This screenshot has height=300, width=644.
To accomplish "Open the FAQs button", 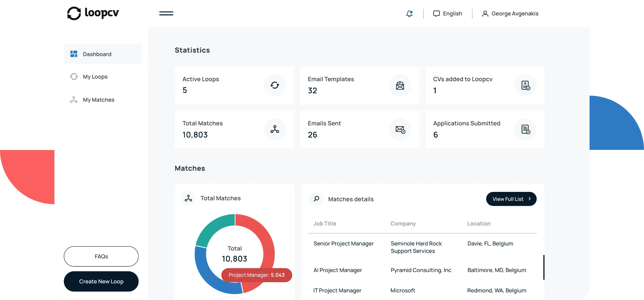I will [x=101, y=256].
